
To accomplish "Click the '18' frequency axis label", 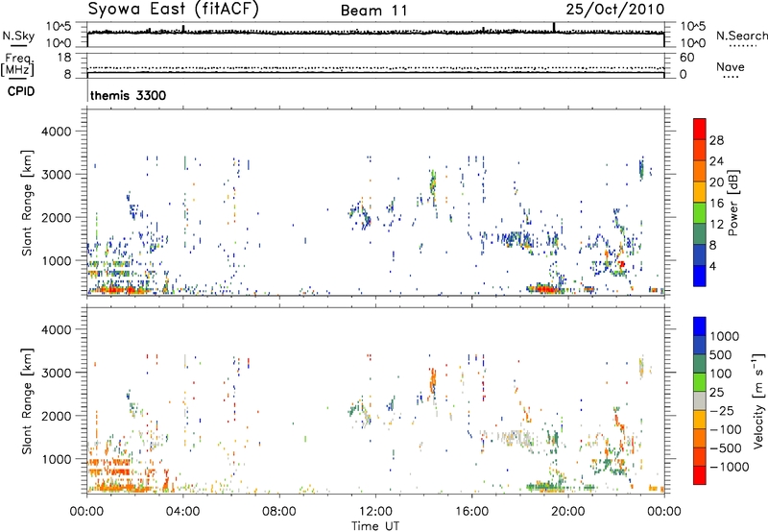I will [x=64, y=58].
